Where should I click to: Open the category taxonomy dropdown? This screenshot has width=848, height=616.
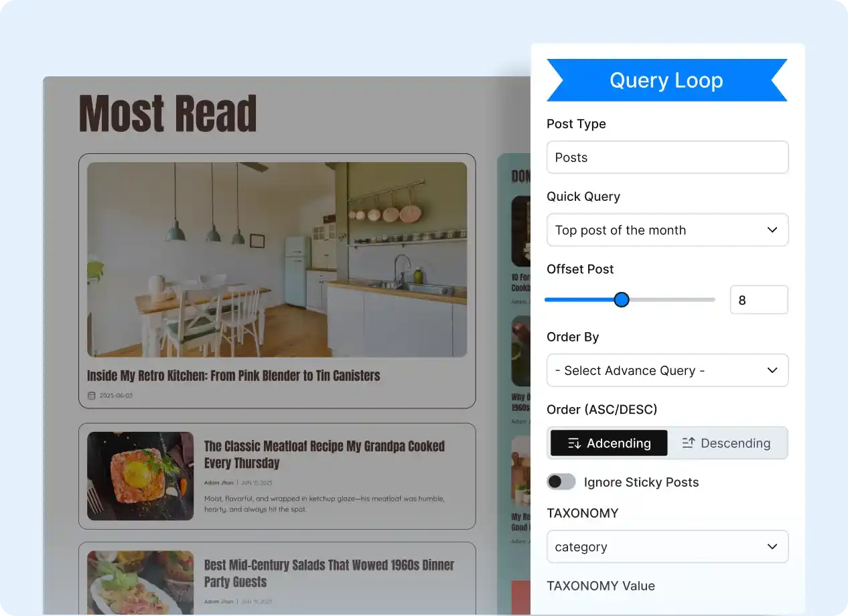[666, 547]
